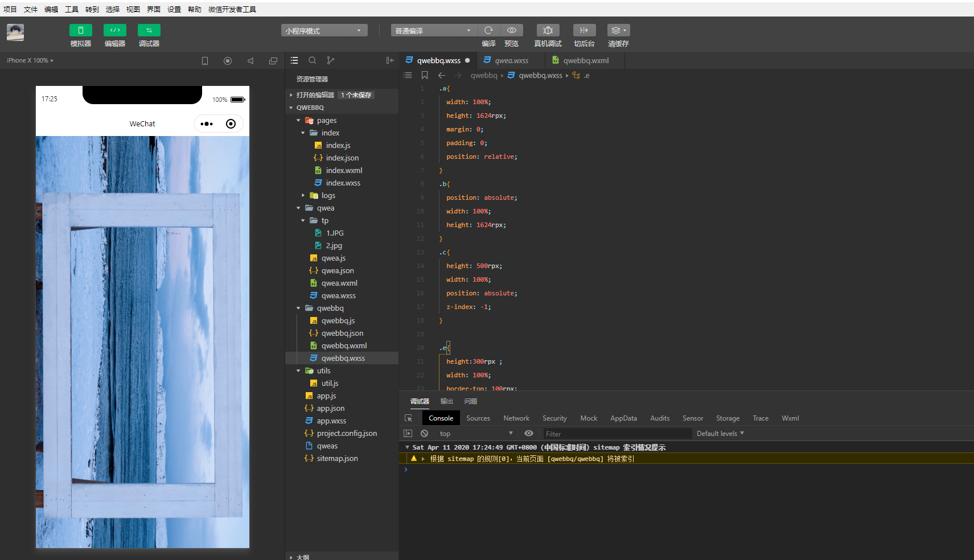Open the compile mode (普通编译) dropdown
This screenshot has height=560, width=974.
(x=434, y=30)
